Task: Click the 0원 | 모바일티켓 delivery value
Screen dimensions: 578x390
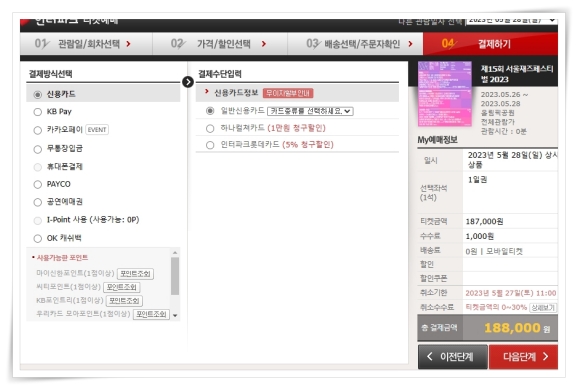Action: point(494,251)
